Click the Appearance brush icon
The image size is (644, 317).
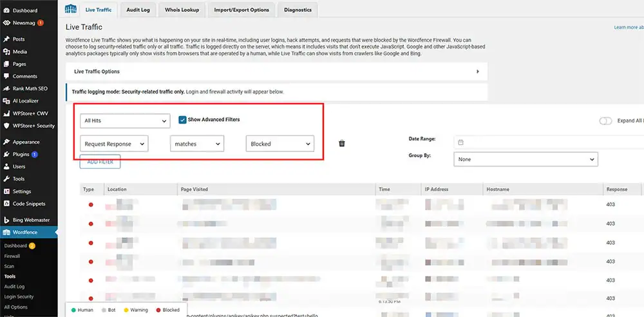coord(6,142)
